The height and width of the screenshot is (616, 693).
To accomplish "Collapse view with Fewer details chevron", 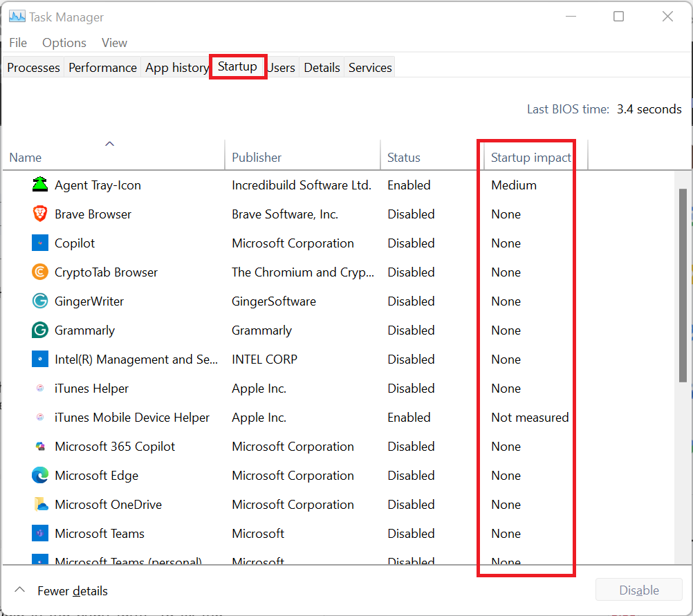I will [20, 590].
